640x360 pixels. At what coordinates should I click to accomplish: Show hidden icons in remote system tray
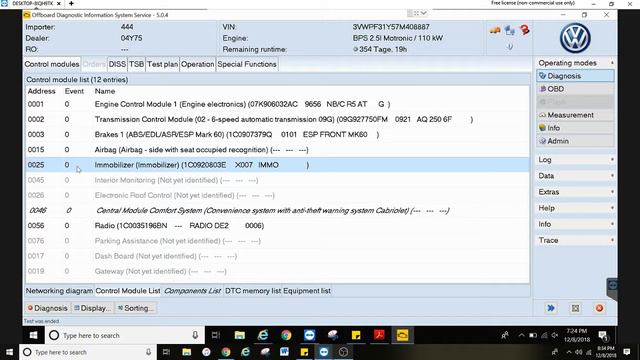point(521,336)
